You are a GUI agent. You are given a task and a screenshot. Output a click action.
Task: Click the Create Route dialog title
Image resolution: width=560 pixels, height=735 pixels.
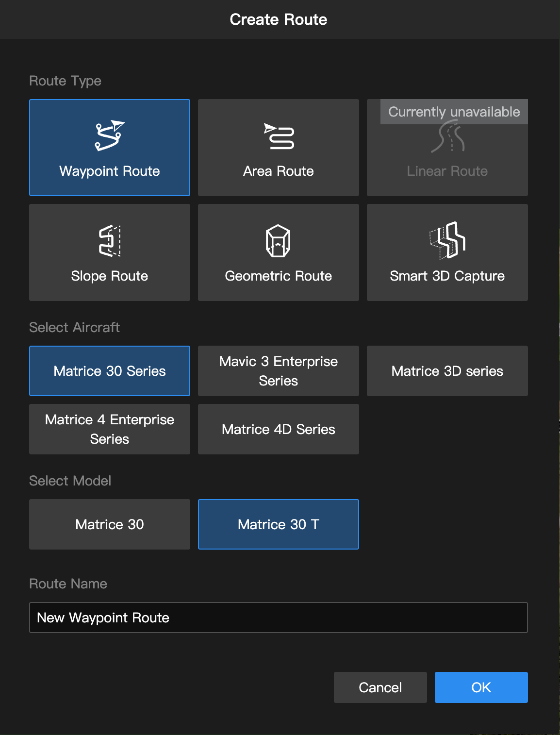[279, 19]
